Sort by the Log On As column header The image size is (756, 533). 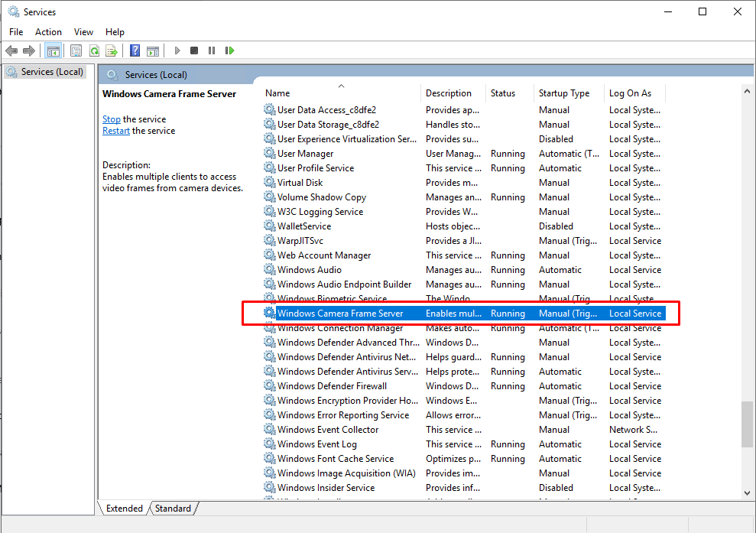pyautogui.click(x=634, y=93)
